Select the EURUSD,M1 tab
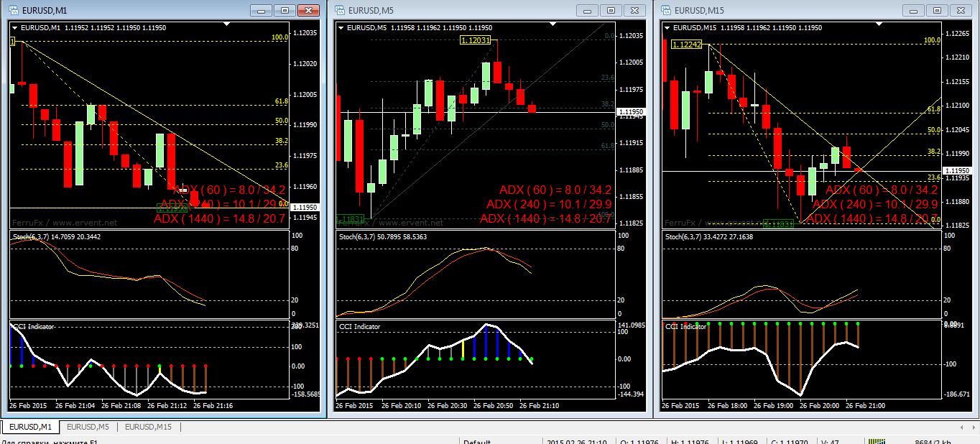The width and height of the screenshot is (980, 444). pyautogui.click(x=30, y=427)
